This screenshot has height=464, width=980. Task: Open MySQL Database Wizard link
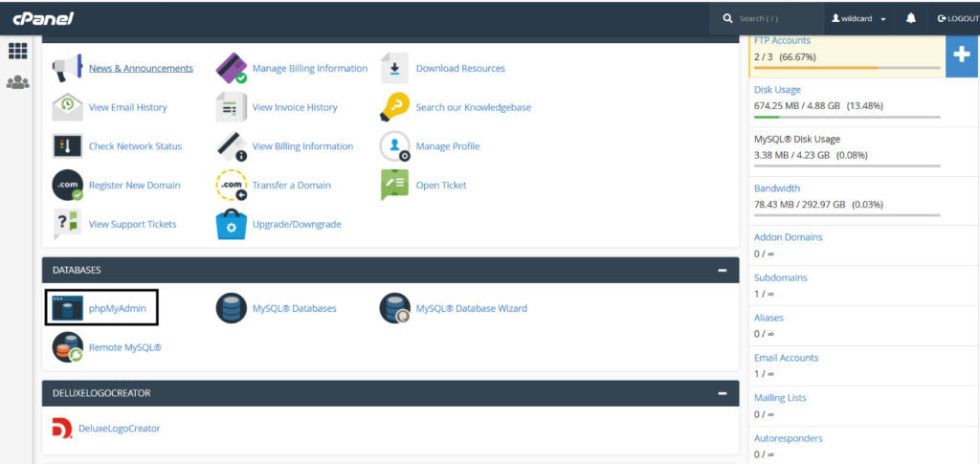tap(472, 308)
